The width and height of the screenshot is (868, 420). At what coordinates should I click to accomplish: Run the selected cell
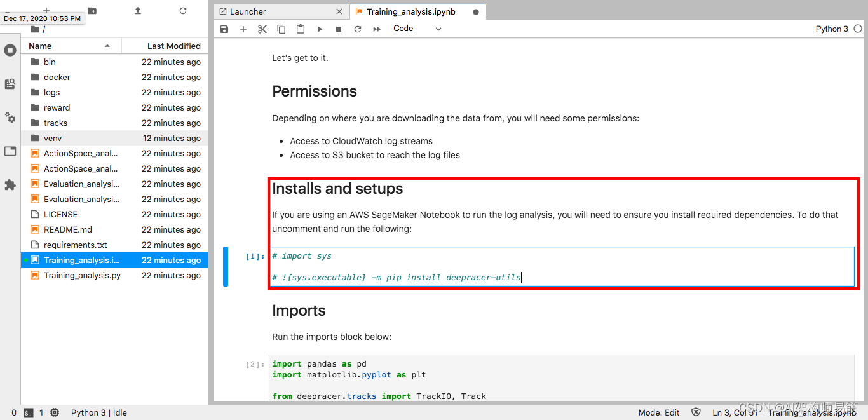(x=320, y=29)
